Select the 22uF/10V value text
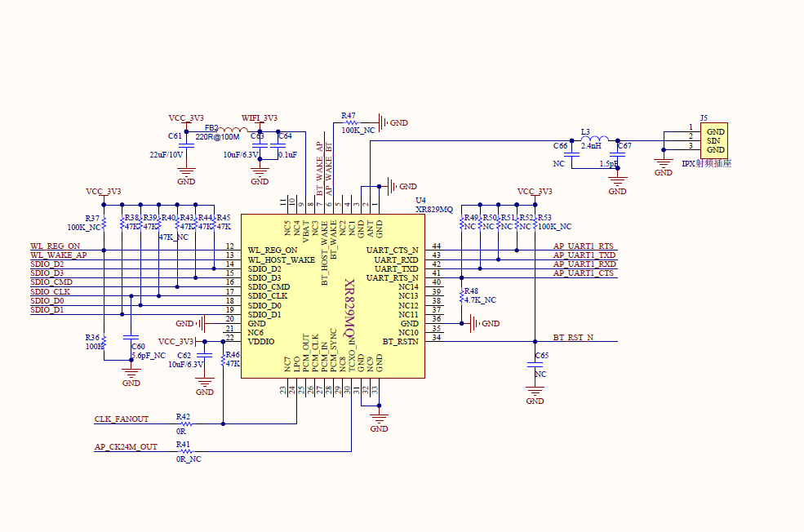The width and height of the screenshot is (804, 532). tap(167, 154)
